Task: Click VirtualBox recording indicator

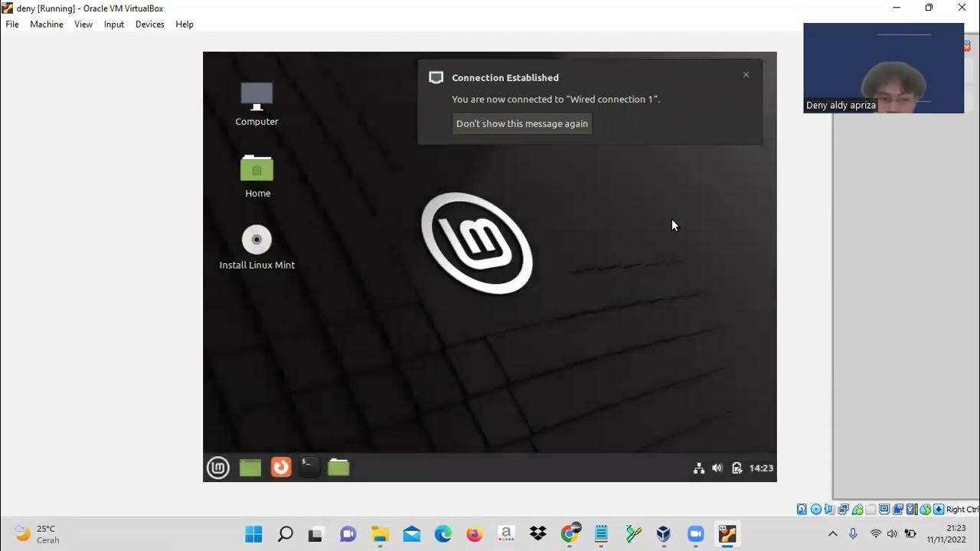Action: pyautogui.click(x=898, y=510)
